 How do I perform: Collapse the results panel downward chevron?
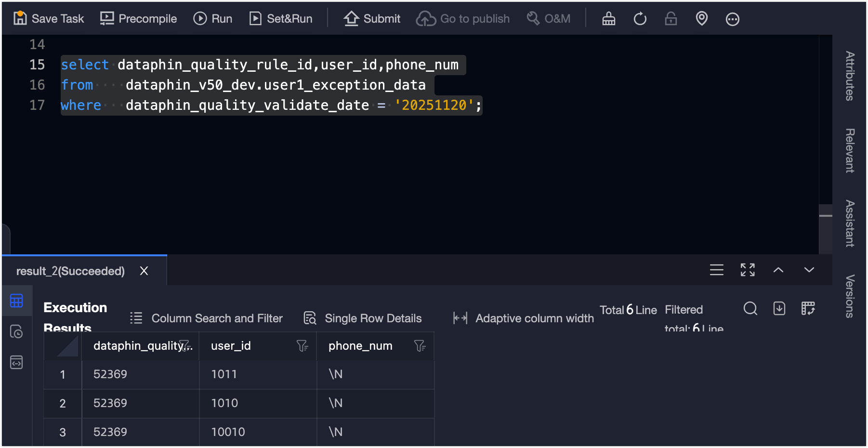[x=809, y=270]
